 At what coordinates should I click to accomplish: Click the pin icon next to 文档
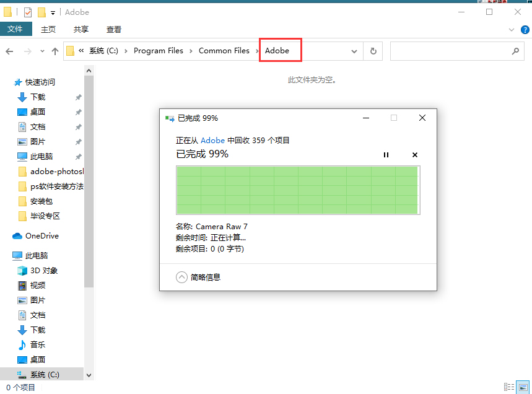tap(79, 127)
